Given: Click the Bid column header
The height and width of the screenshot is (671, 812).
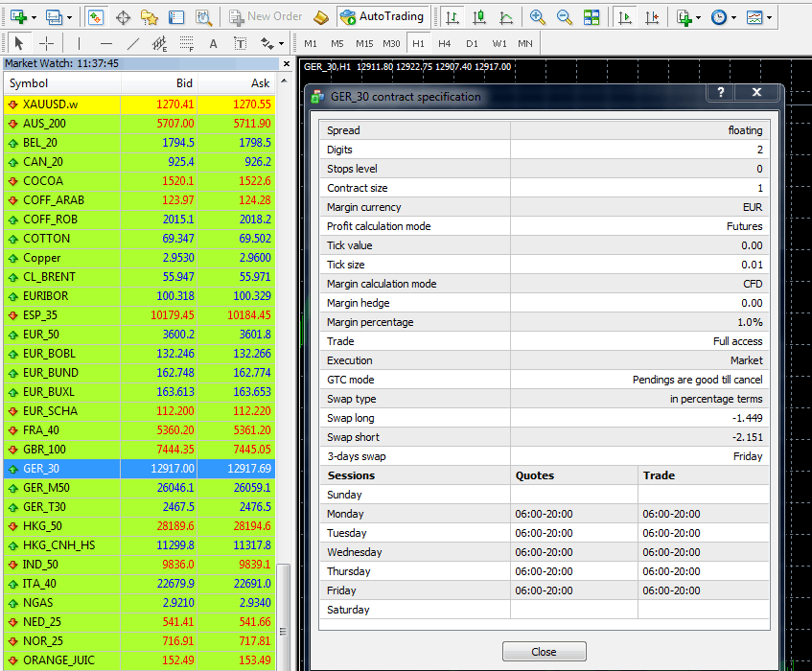Looking at the screenshot, I should coord(158,83).
